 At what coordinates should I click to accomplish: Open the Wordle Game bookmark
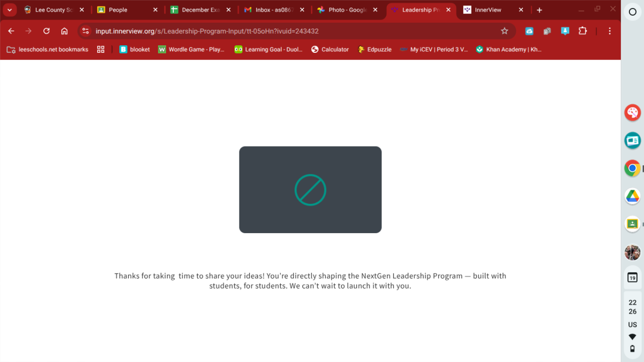point(191,49)
